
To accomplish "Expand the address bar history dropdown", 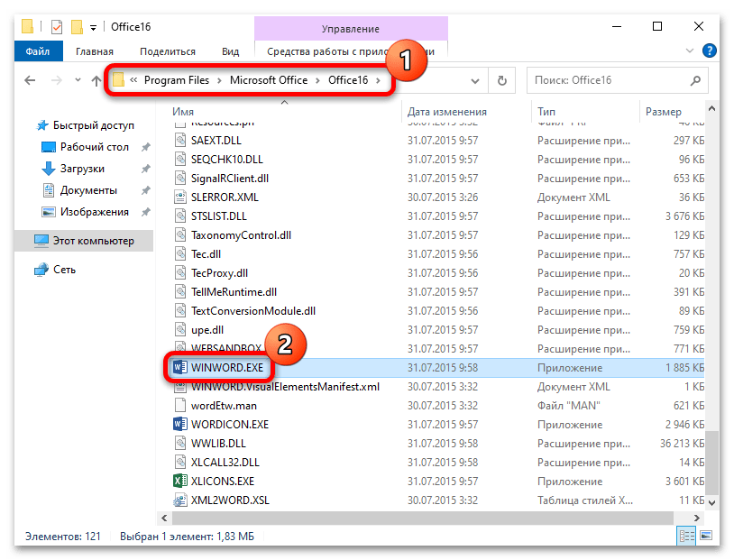I will click(x=475, y=81).
